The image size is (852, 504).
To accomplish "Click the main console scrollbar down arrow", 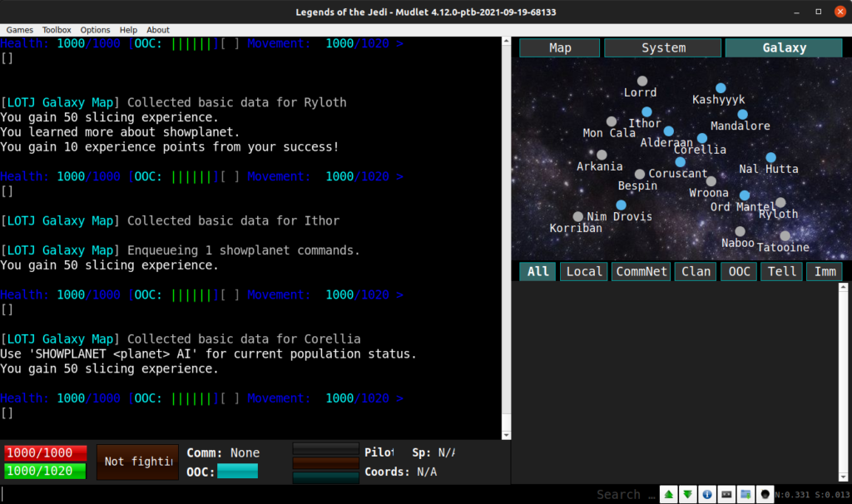I will point(507,435).
